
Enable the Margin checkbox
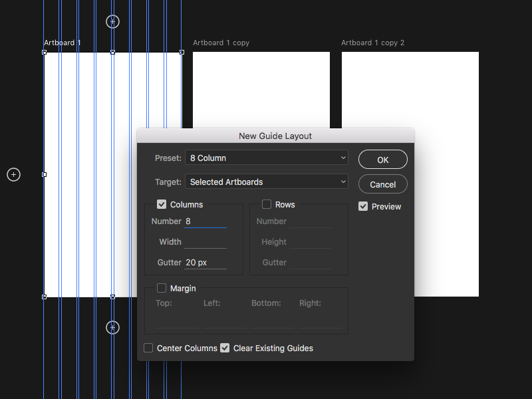(x=162, y=288)
